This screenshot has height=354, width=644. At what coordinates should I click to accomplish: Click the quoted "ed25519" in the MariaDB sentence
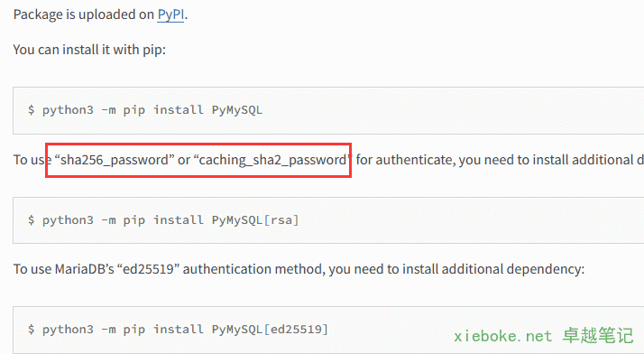pyautogui.click(x=148, y=269)
